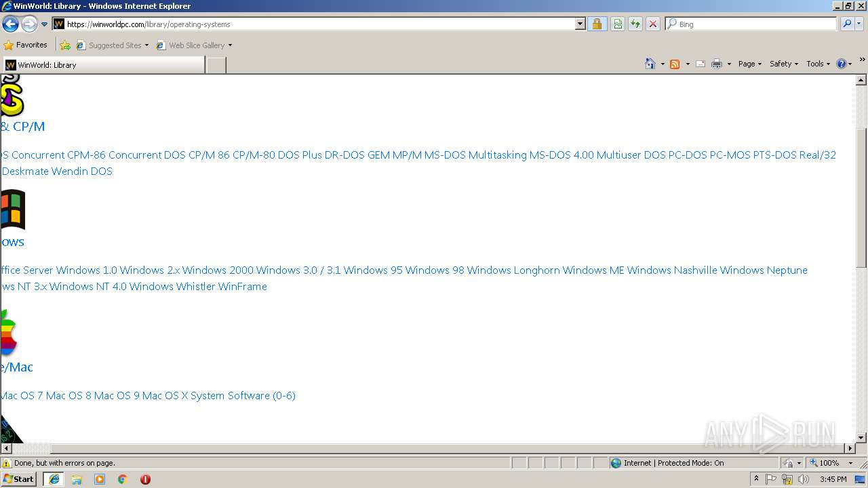Go back with the Back arrow
Viewport: 868px width, 488px height.
[x=10, y=24]
